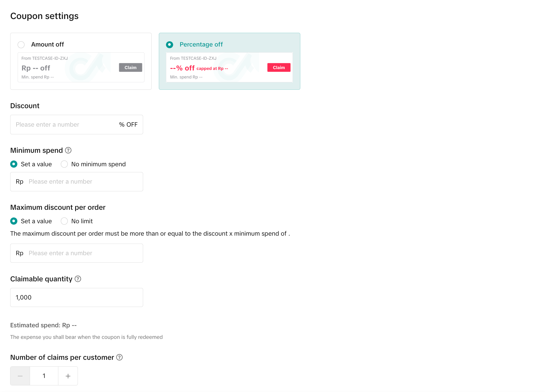Click the Minimum spend help icon
Viewport: 545px width, 392px height.
click(x=68, y=150)
